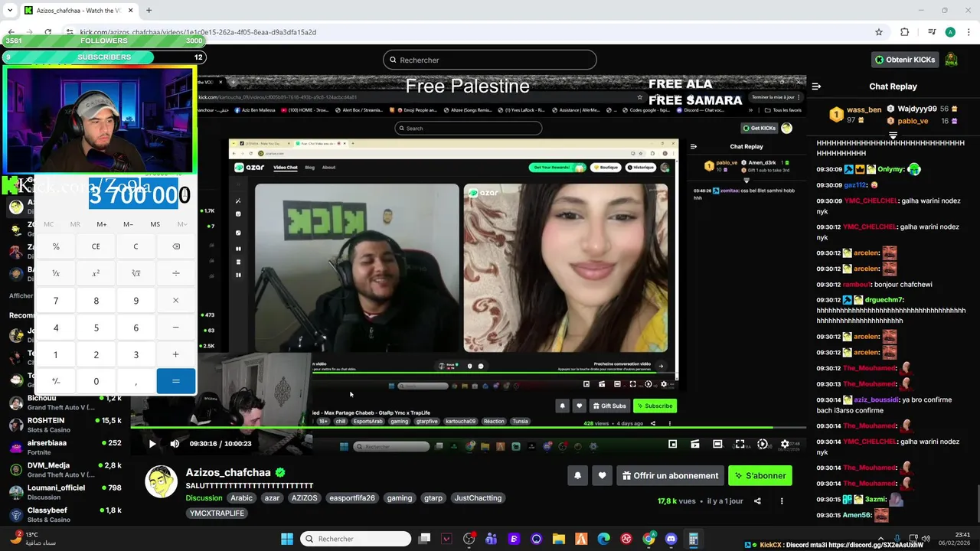Image resolution: width=980 pixels, height=551 pixels.
Task: Open Loumani_officiel channel in sidebar
Action: (65, 492)
